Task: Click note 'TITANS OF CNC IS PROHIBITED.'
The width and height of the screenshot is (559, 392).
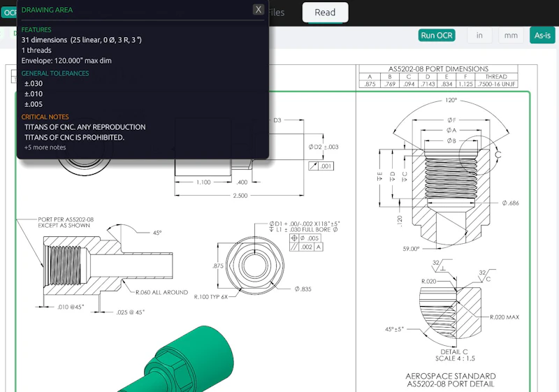Action: 74,137
